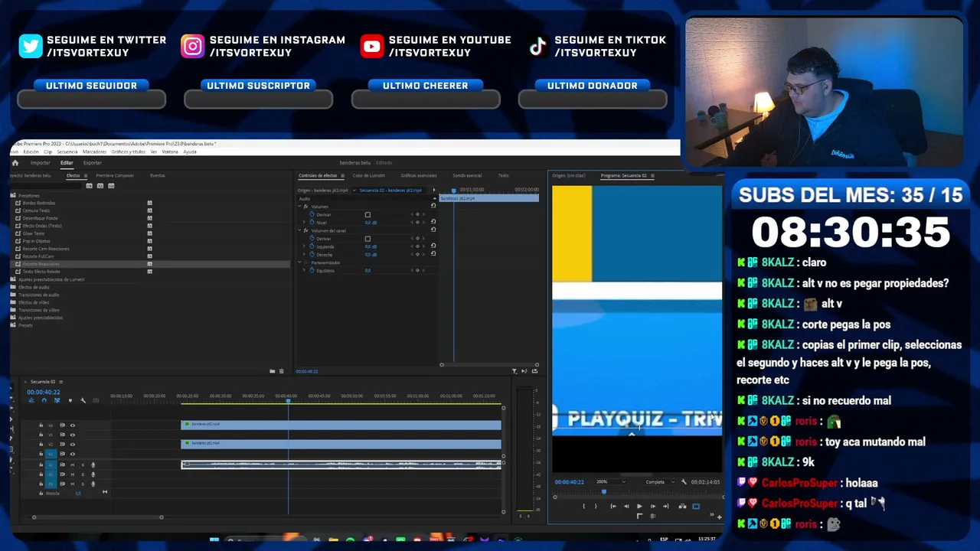The image size is (980, 551).
Task: Click Mark Out in the program monitor
Action: [596, 506]
